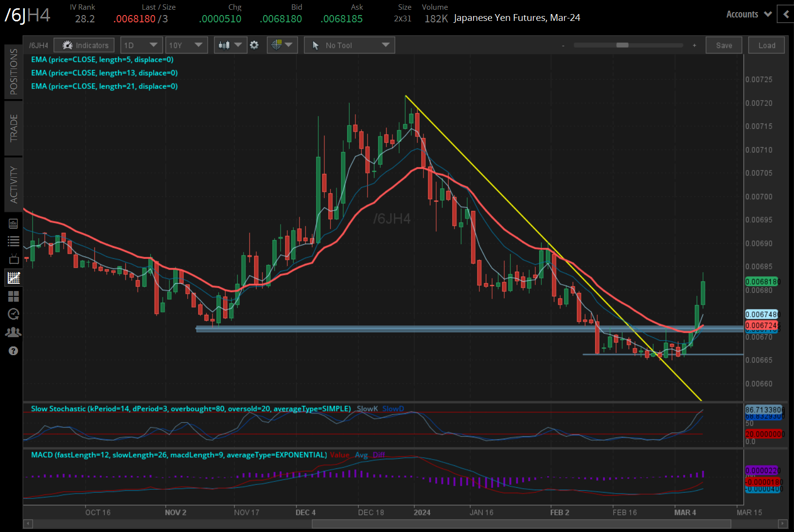Click the TV live feed icon
Viewport: 794px width, 532px height.
(x=14, y=259)
